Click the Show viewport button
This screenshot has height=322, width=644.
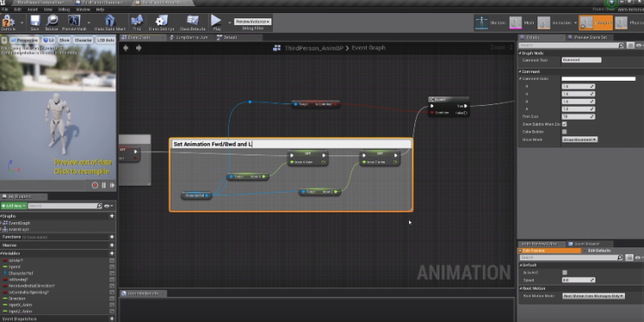click(64, 40)
